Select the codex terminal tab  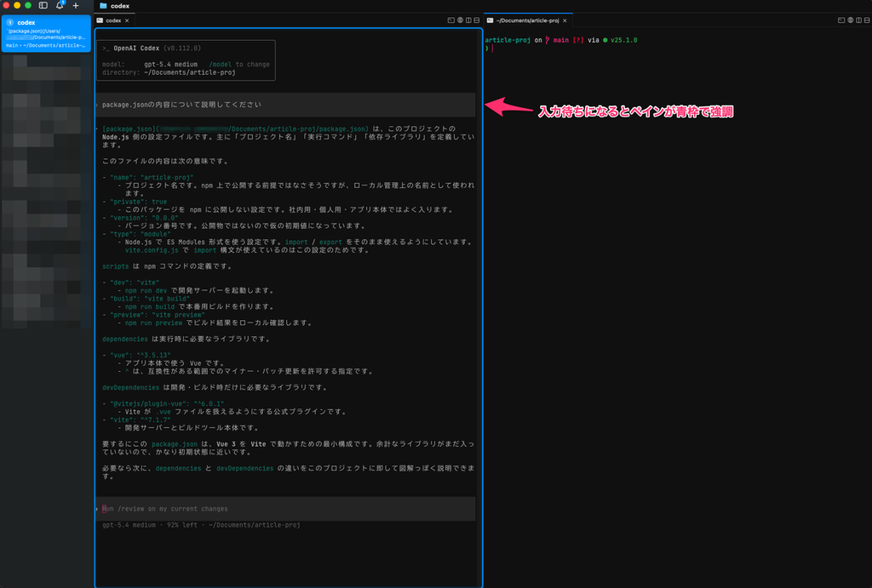point(114,20)
